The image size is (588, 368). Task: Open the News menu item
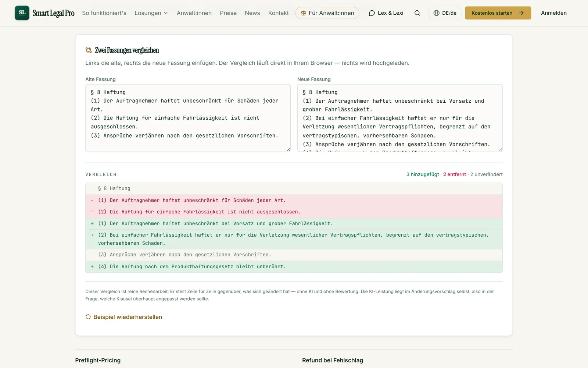coord(252,13)
